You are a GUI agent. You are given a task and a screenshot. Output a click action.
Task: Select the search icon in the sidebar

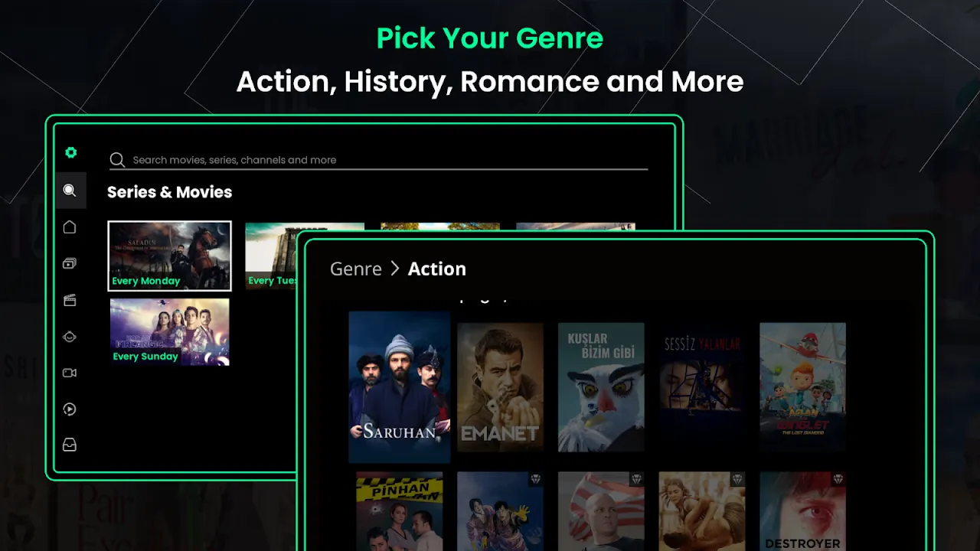pos(70,191)
